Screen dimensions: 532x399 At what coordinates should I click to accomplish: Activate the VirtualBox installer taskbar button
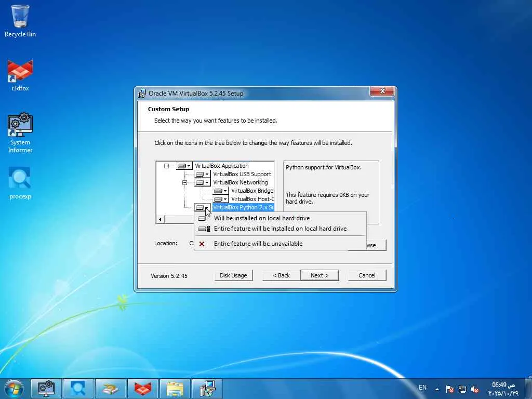[207, 389]
